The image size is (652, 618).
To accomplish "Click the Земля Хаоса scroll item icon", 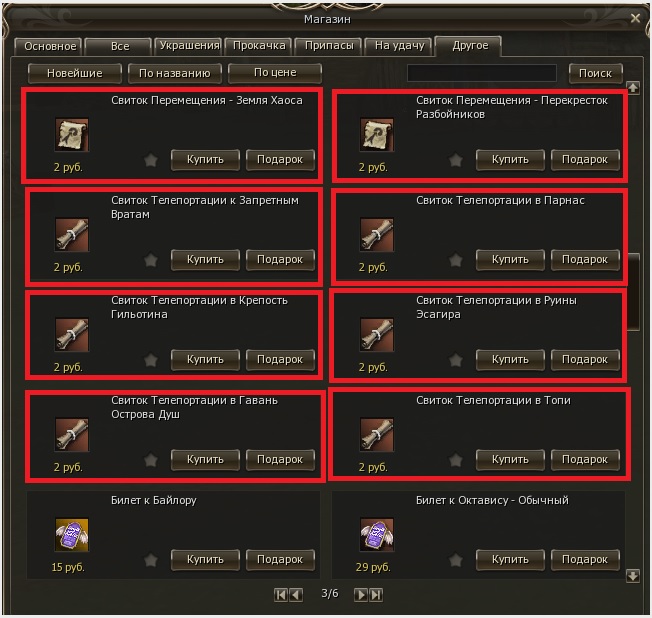I will (72, 135).
